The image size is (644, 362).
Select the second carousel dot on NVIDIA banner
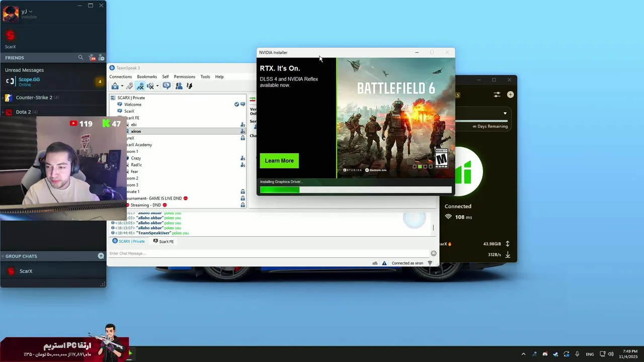(420, 166)
